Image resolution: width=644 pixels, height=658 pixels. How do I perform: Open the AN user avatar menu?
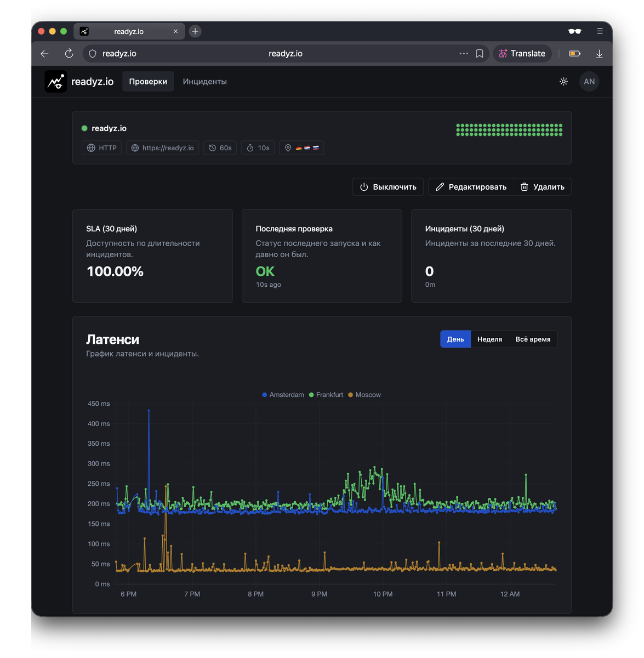589,82
